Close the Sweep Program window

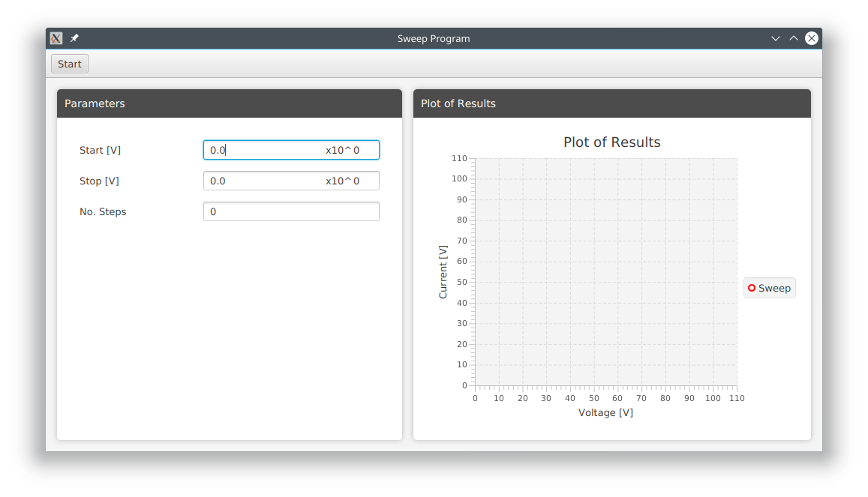(812, 38)
